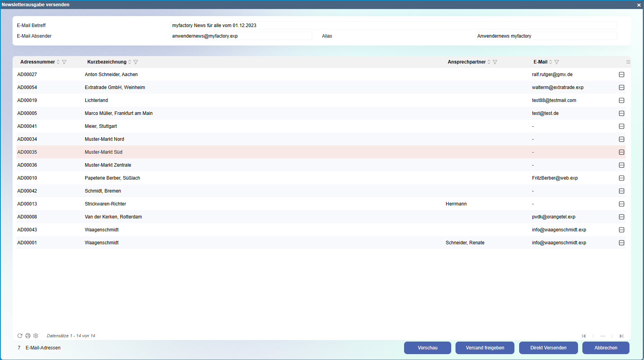Open details icon for Anton Schneider row
This screenshot has width=644, height=360.
622,75
